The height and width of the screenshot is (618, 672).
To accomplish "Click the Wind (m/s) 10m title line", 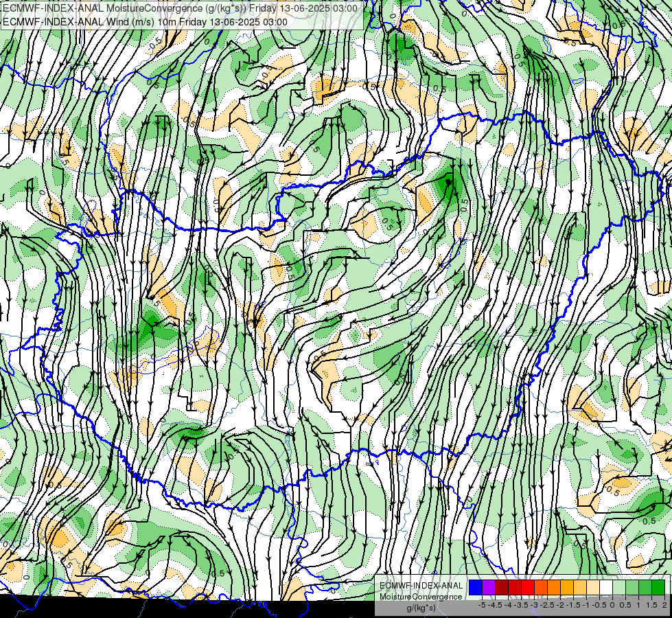I will [x=145, y=21].
